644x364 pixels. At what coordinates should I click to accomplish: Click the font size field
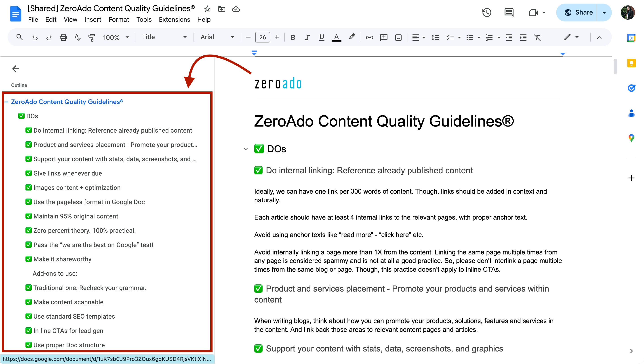[x=263, y=37]
